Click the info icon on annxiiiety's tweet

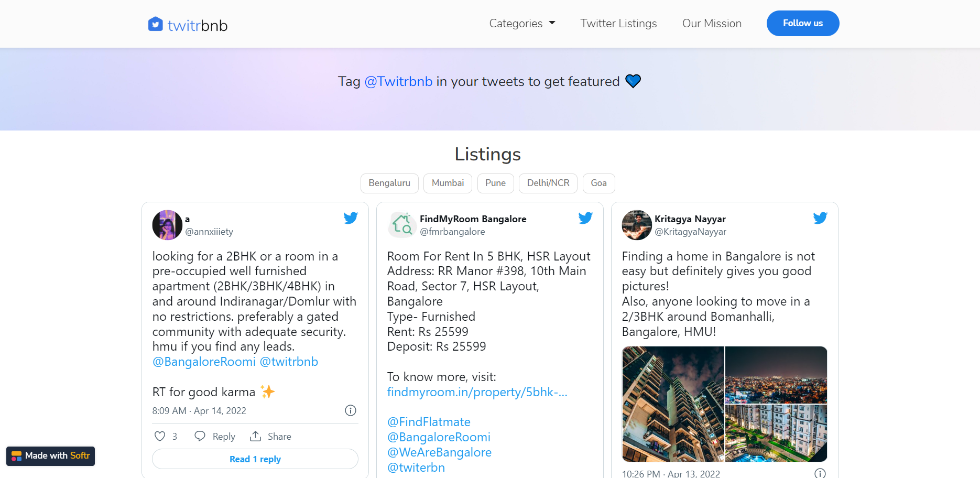350,410
